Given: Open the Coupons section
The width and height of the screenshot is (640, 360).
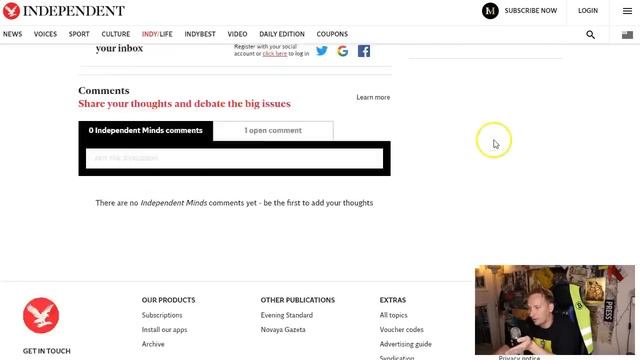Looking at the screenshot, I should point(332,34).
